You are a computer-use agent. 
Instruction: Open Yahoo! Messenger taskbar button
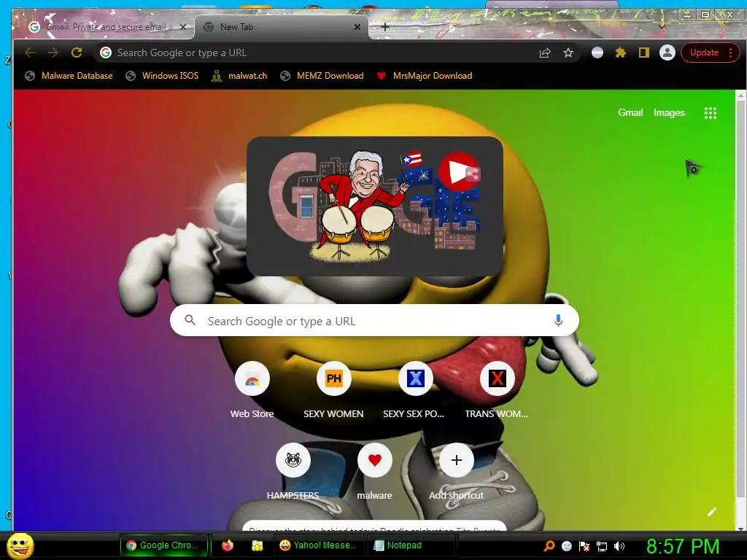point(320,545)
